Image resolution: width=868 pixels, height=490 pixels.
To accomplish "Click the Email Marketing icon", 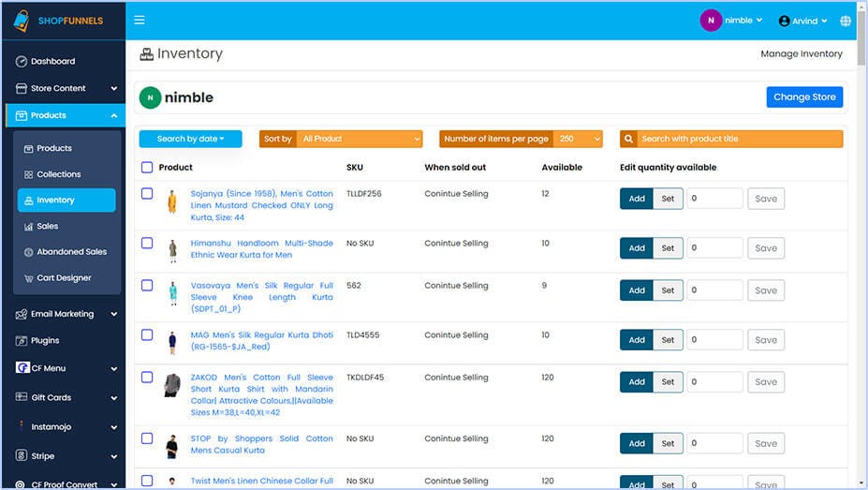I will point(21,315).
